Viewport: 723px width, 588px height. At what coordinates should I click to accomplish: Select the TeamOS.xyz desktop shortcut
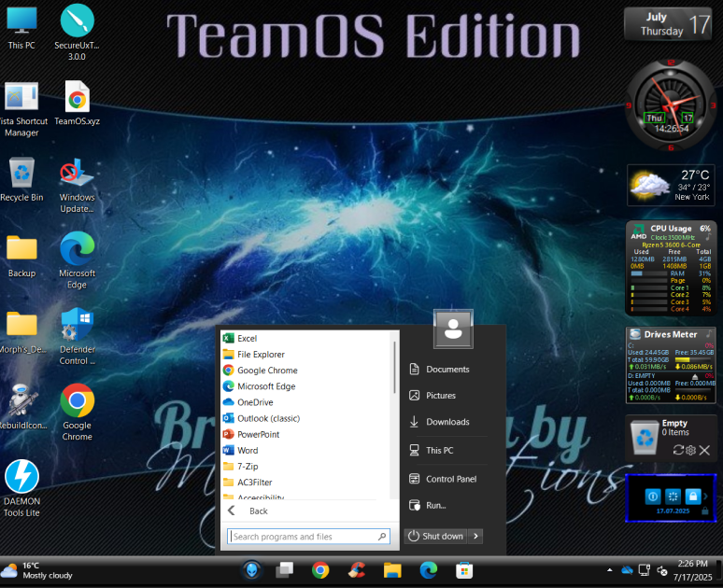77,104
